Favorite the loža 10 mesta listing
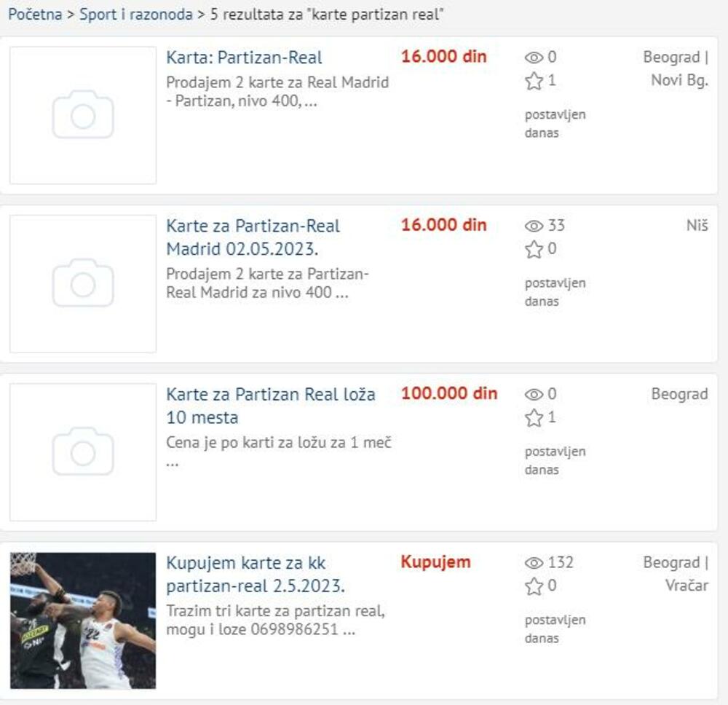728x705 pixels. pyautogui.click(x=534, y=417)
